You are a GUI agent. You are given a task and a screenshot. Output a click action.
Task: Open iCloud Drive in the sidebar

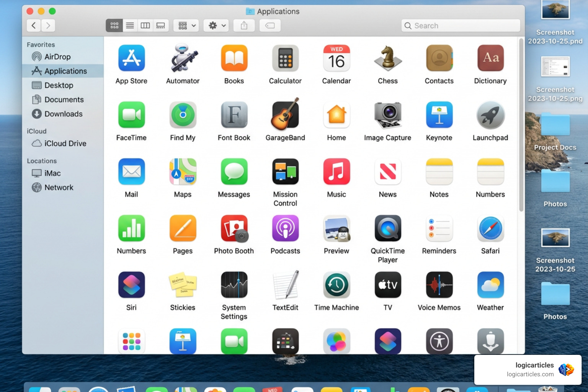point(63,143)
